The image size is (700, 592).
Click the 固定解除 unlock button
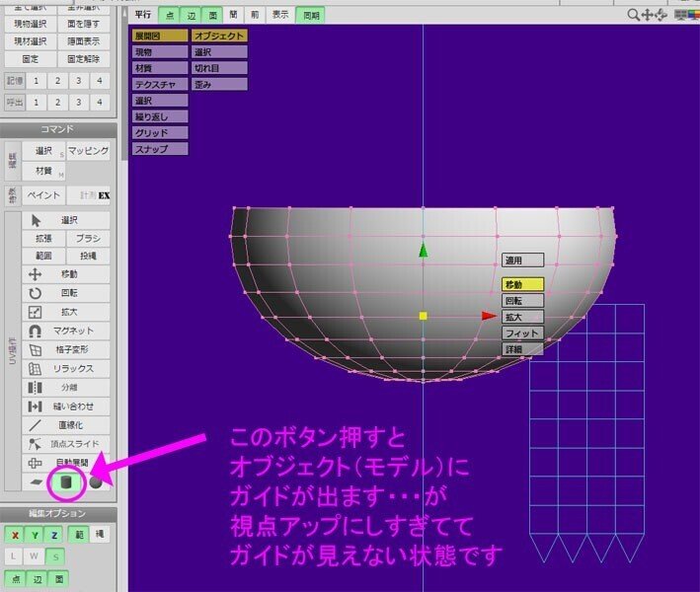click(x=84, y=59)
